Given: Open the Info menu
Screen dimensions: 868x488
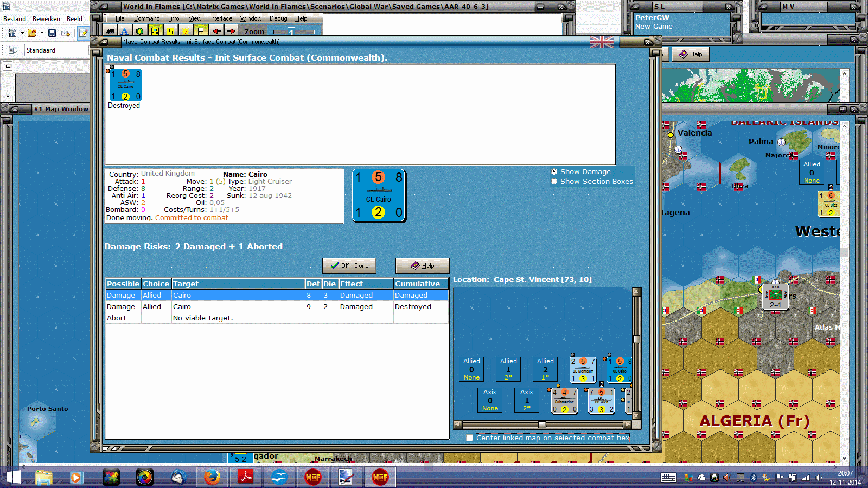Looking at the screenshot, I should pyautogui.click(x=174, y=18).
